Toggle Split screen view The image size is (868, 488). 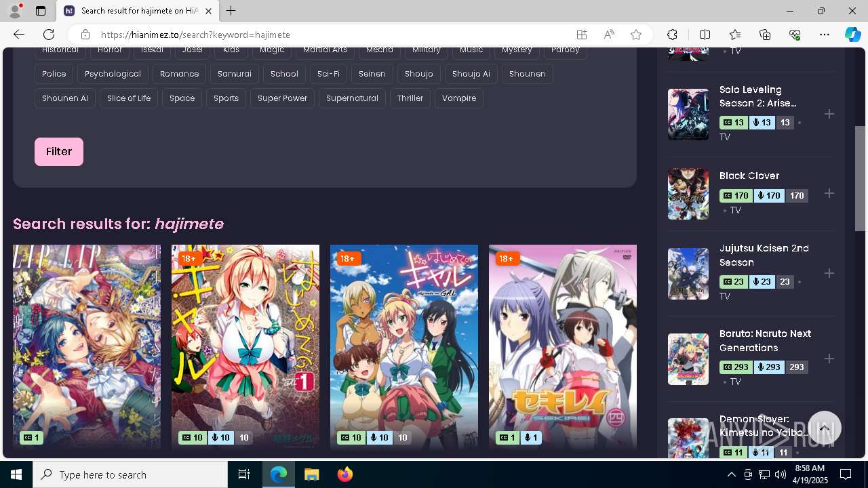(x=705, y=35)
